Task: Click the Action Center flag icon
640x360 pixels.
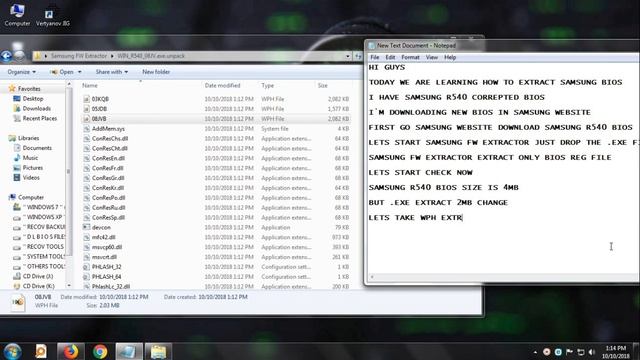Action: pos(569,352)
